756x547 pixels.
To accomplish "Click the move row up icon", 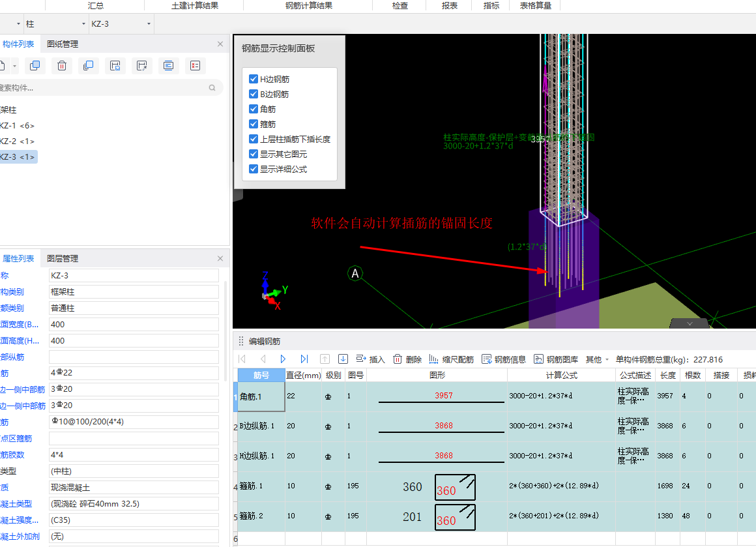I will point(325,359).
